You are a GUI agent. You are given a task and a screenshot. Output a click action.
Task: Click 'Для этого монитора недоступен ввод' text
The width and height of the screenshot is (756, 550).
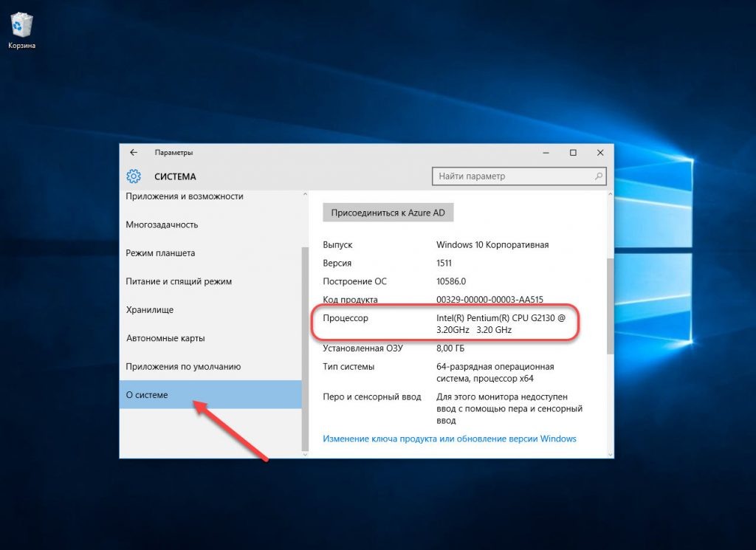pyautogui.click(x=509, y=409)
